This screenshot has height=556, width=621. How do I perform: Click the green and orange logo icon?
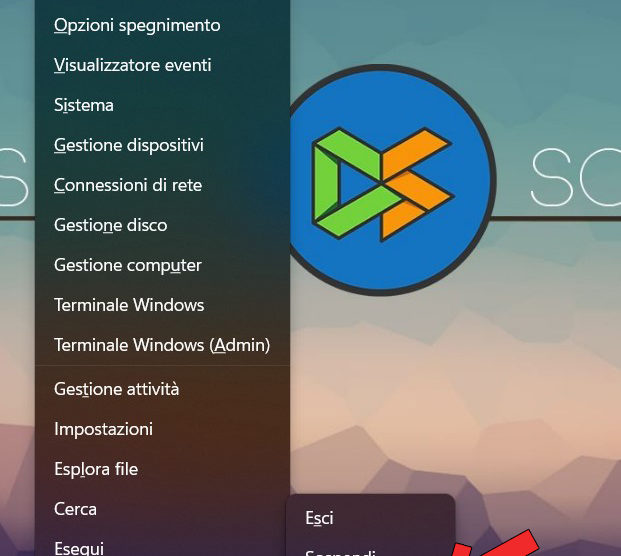click(x=382, y=184)
